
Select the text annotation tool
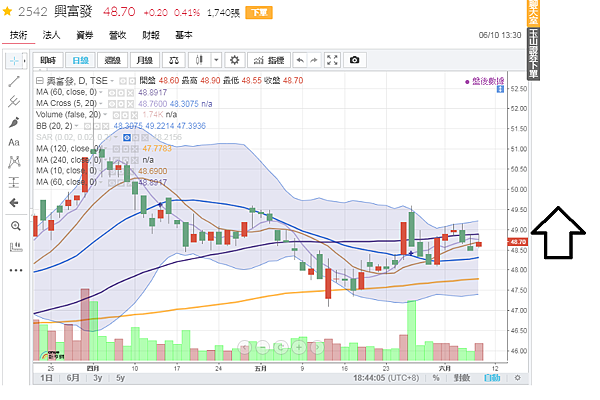pyautogui.click(x=15, y=142)
